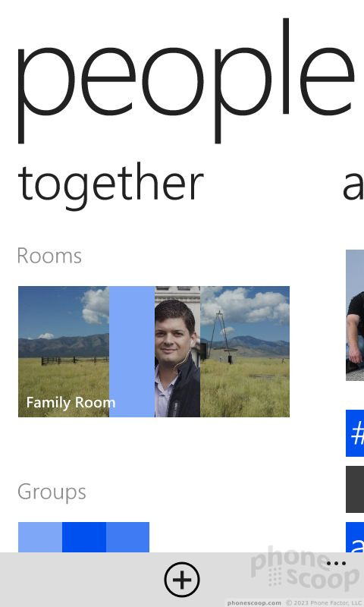Tap the large "people" hub title
Image resolution: width=364 pixels, height=607 pixels.
click(x=186, y=81)
